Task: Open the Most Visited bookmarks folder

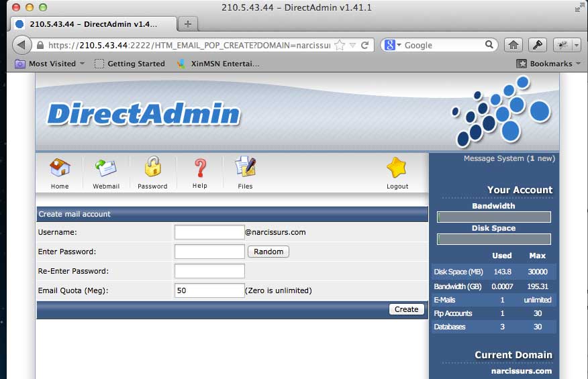Action: [x=50, y=64]
